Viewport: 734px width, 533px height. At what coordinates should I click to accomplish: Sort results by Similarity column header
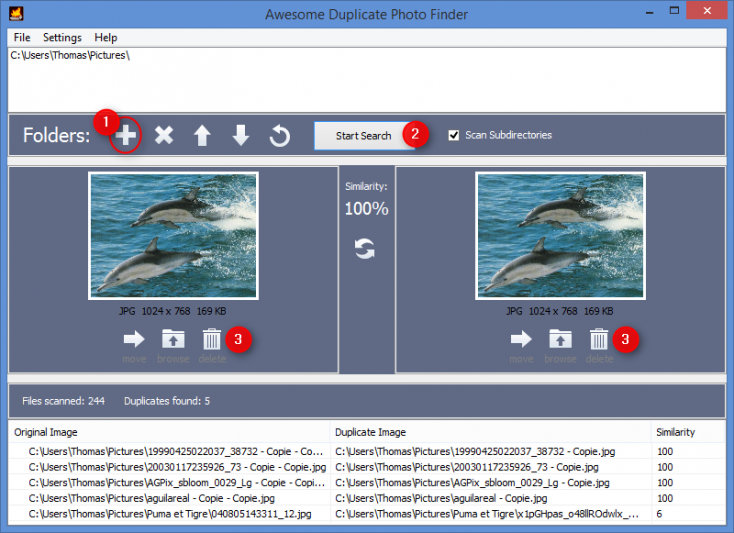click(x=675, y=432)
